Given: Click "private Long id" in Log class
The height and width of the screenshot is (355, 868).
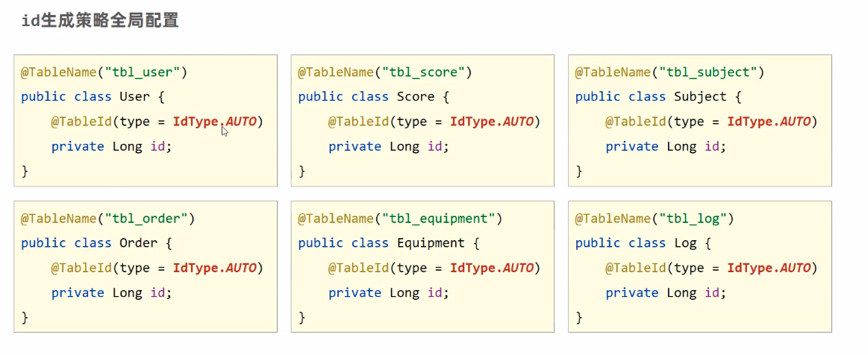Looking at the screenshot, I should click(x=666, y=292).
